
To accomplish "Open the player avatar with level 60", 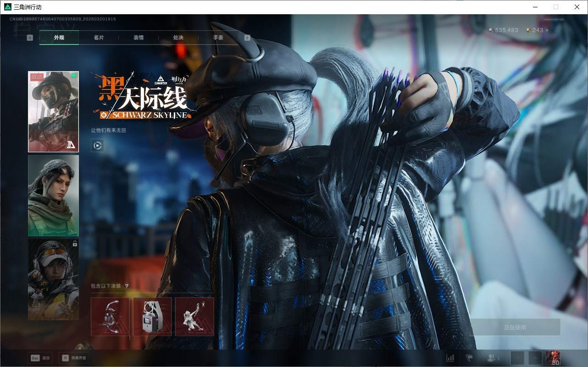I will [553, 358].
